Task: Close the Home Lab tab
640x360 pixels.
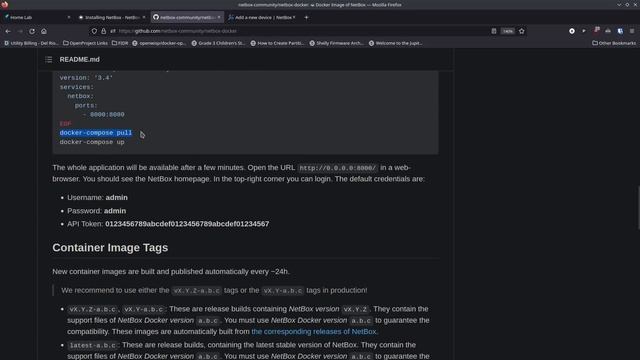Action: pos(69,17)
